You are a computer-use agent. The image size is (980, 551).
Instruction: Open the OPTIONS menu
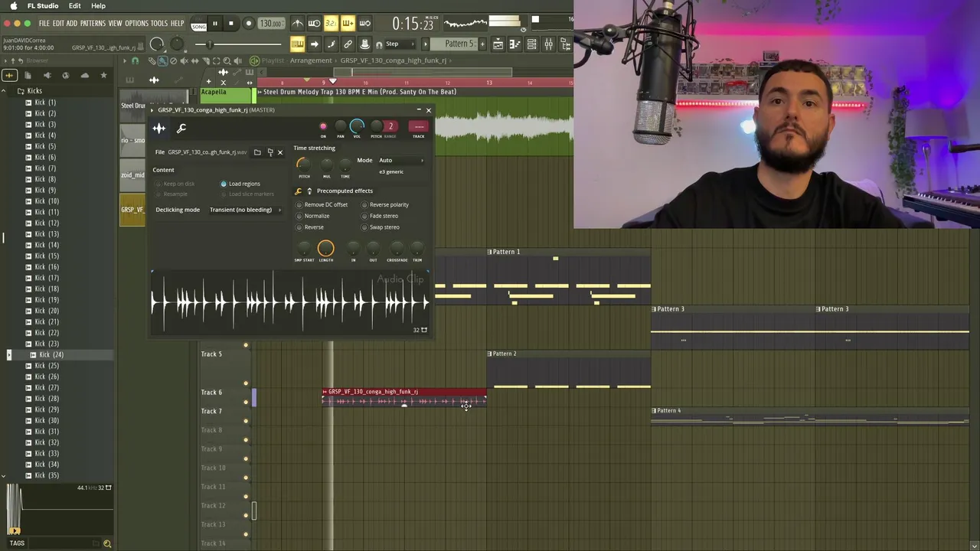click(136, 24)
